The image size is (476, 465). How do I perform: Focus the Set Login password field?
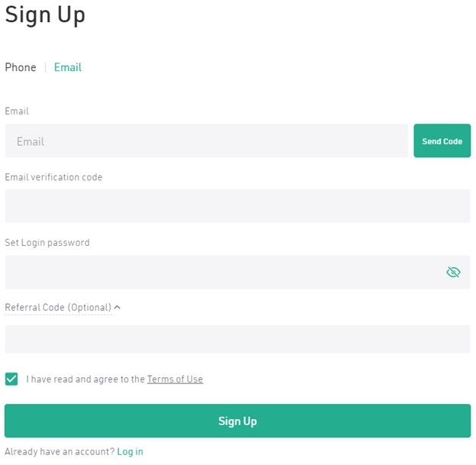click(x=237, y=272)
